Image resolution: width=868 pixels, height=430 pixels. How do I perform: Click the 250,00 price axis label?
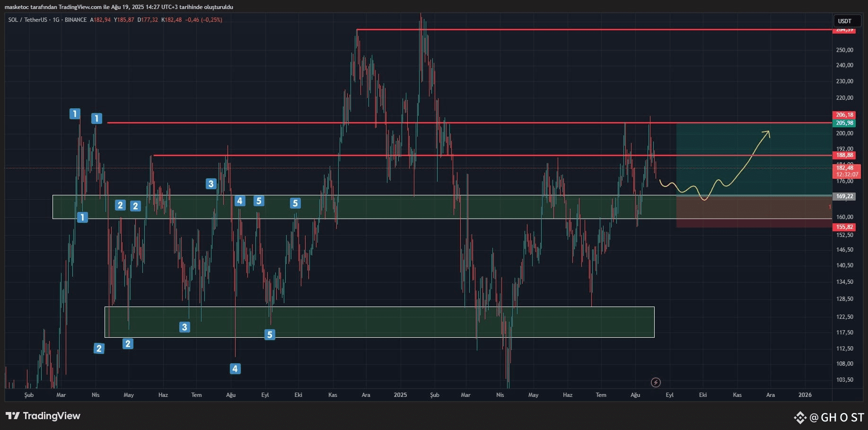pos(845,50)
